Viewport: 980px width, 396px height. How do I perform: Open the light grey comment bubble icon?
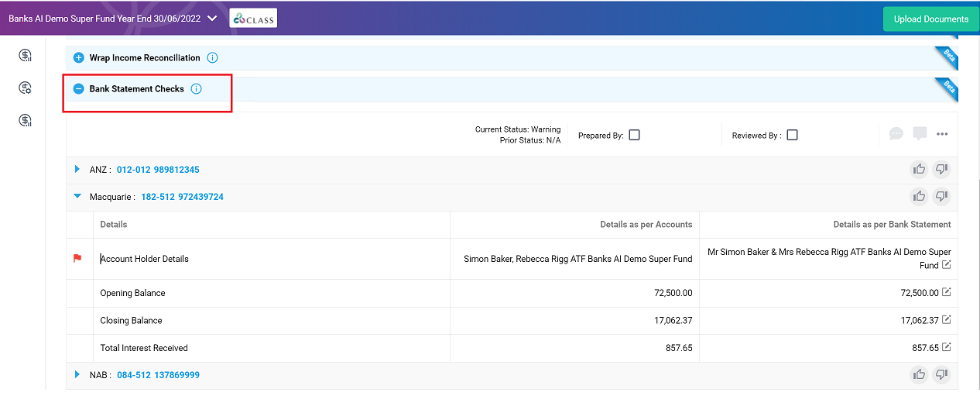pyautogui.click(x=896, y=134)
